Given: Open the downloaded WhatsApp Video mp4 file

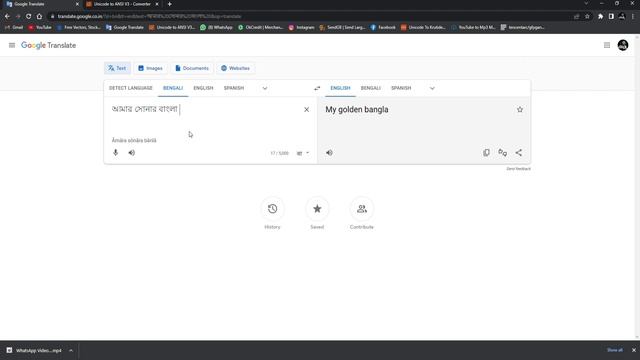Looking at the screenshot, I should [x=35, y=350].
